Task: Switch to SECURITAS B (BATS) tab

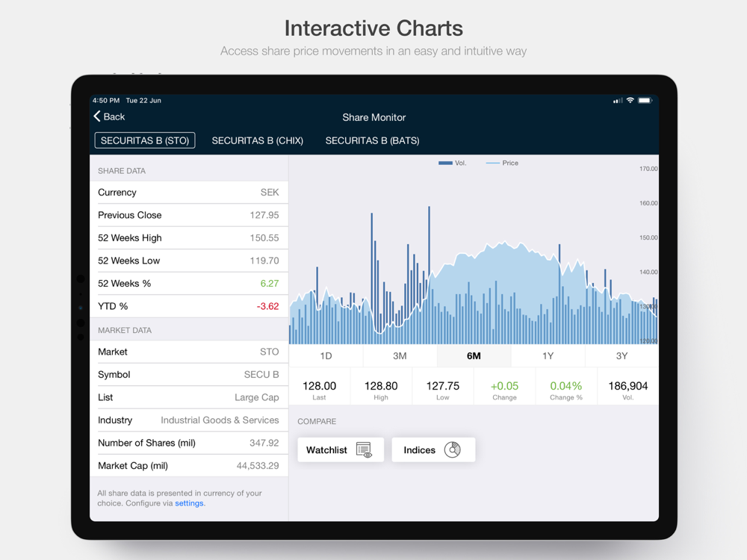Action: click(x=372, y=140)
